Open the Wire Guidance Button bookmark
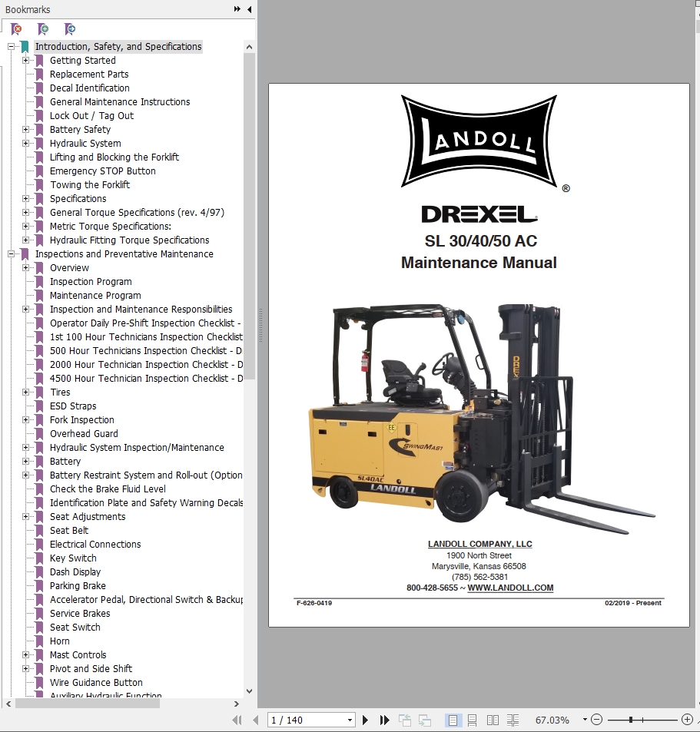The width and height of the screenshot is (700, 732). click(x=96, y=683)
